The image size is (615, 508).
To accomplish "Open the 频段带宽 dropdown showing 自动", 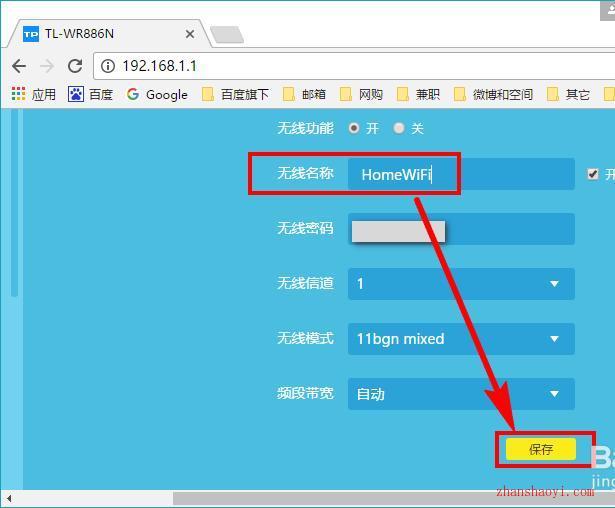I will point(461,394).
